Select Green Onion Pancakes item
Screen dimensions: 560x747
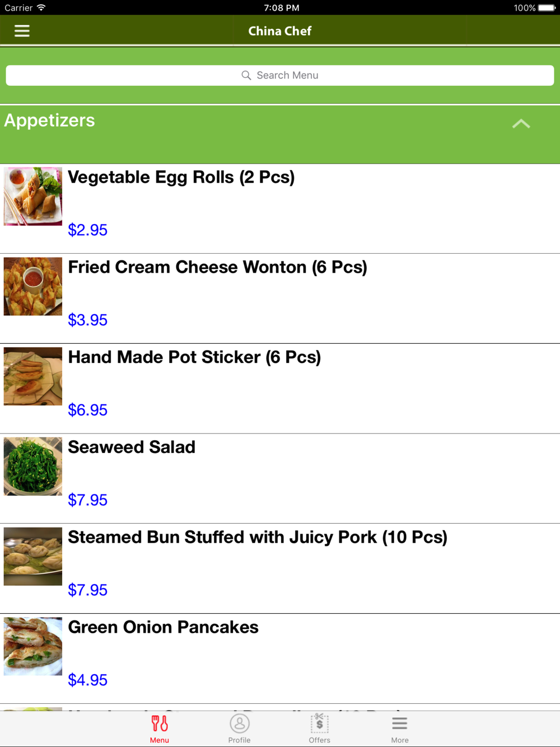280,659
